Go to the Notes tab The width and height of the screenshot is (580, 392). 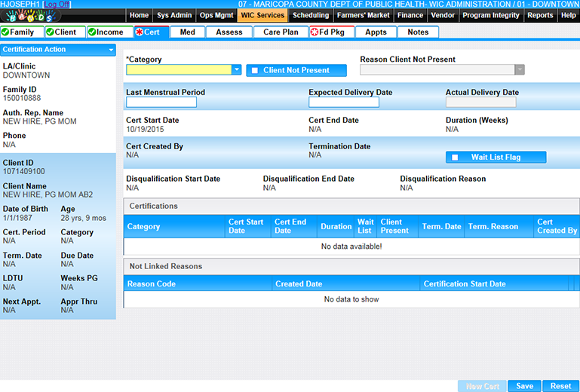click(418, 32)
